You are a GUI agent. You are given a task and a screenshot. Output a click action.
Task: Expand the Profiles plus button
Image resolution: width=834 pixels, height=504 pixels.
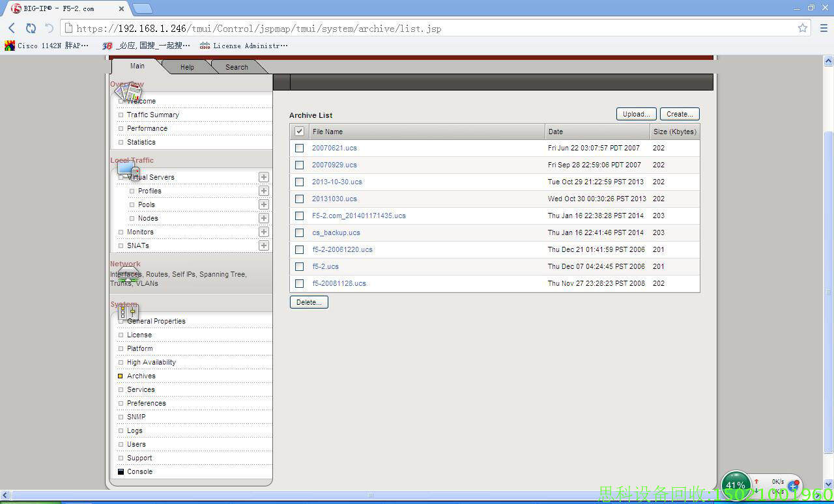(264, 191)
